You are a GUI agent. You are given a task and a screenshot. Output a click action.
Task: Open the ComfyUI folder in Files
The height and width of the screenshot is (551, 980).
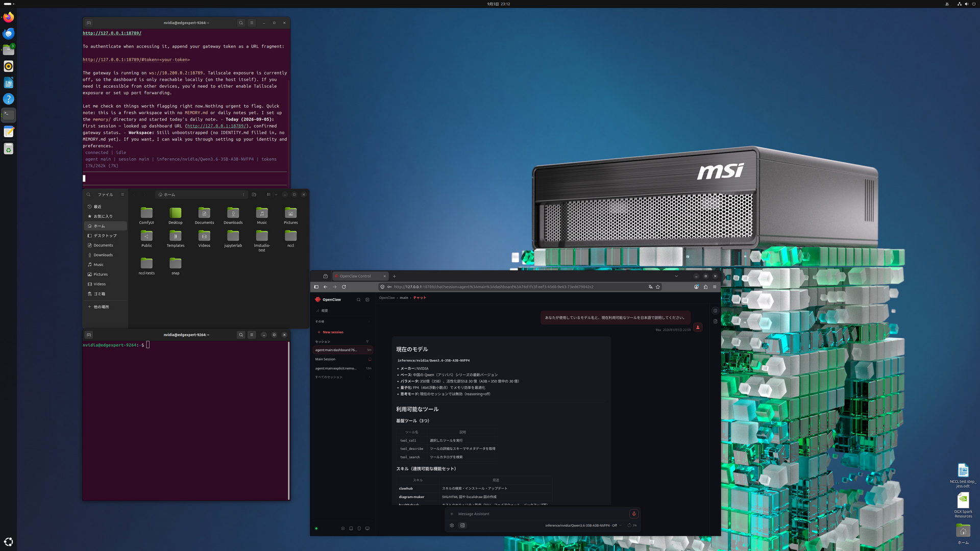coord(146,216)
